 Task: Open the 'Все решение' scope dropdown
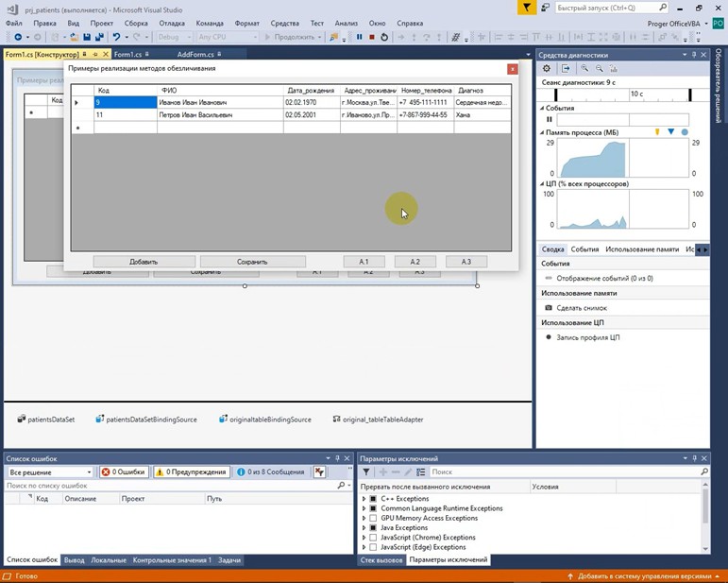click(x=50, y=472)
